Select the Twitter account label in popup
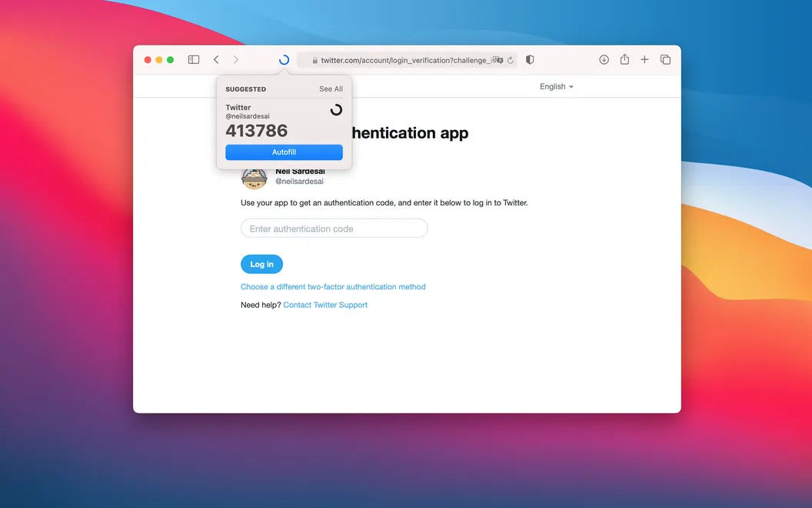Screen dimensions: 812x508 [238, 107]
